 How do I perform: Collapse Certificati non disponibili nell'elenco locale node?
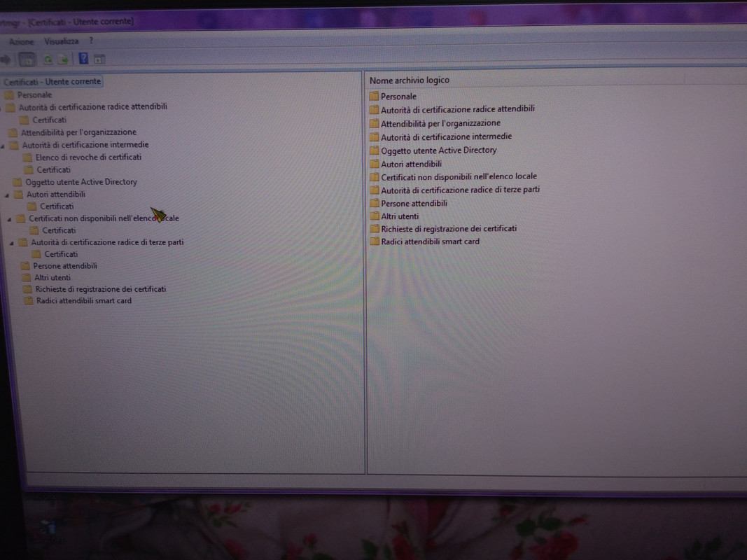[10, 219]
